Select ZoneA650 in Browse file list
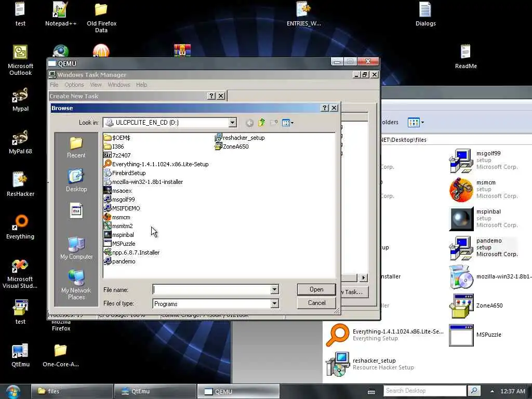The image size is (532, 399). (232, 146)
